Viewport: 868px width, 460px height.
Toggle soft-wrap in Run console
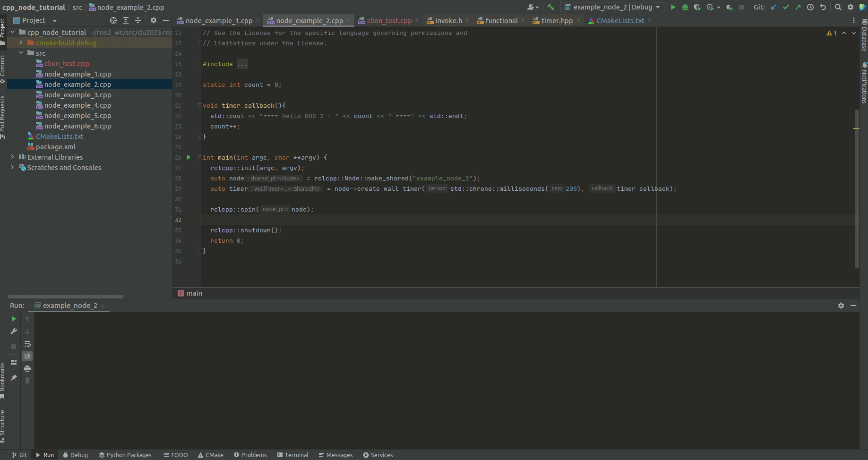27,344
